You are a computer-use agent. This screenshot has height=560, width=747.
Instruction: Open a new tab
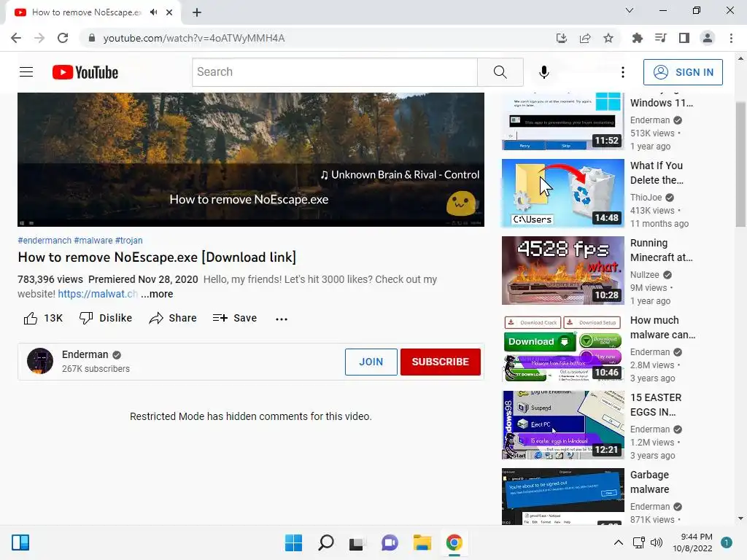point(197,12)
